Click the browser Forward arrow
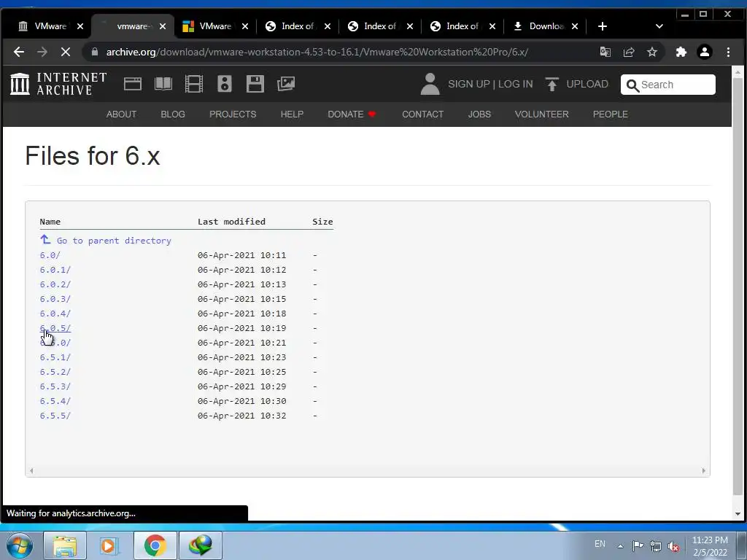The height and width of the screenshot is (560, 747). click(42, 52)
